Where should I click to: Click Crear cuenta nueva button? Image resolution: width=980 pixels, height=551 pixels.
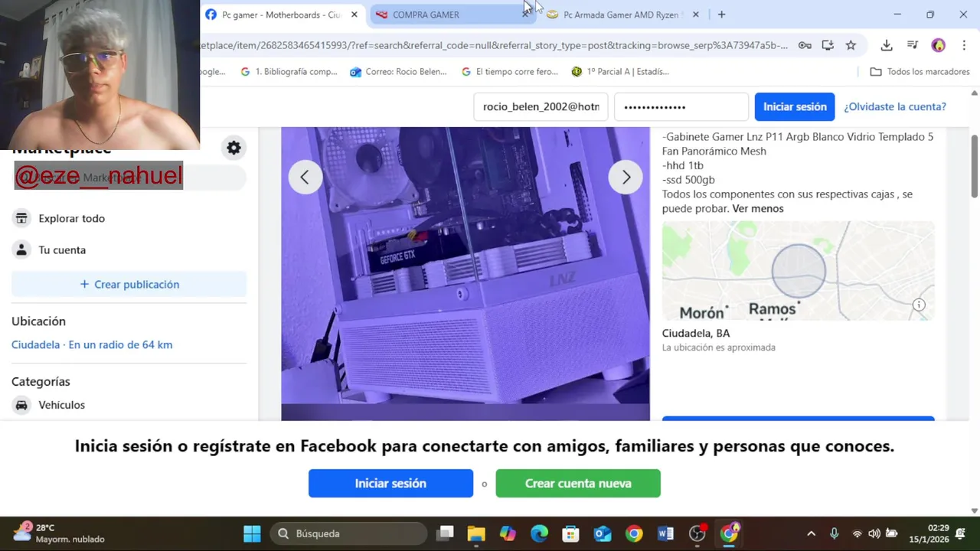point(578,483)
